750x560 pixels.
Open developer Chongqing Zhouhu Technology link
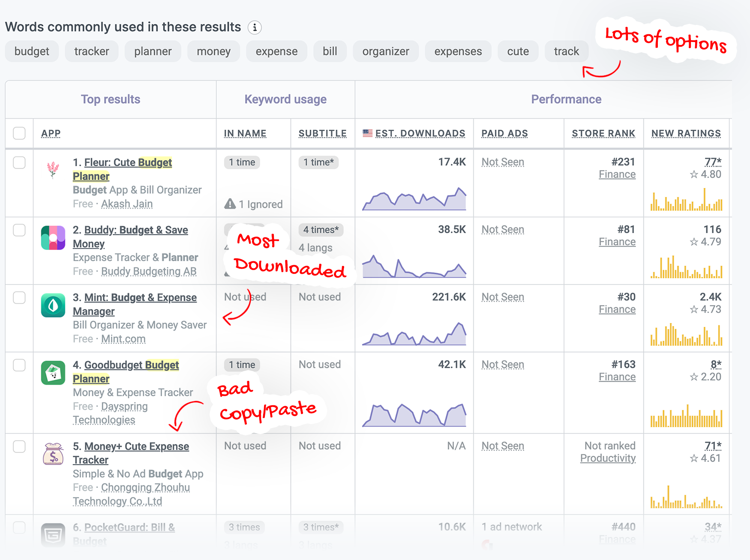pyautogui.click(x=131, y=494)
